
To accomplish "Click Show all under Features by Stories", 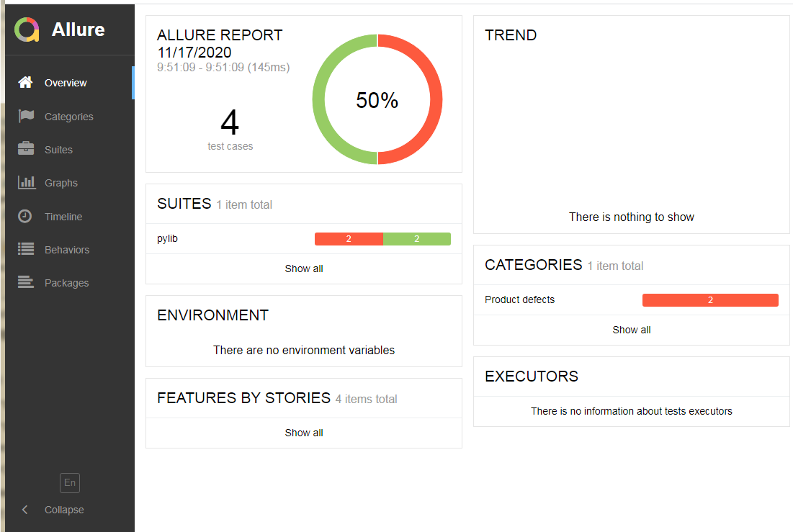I will point(303,433).
